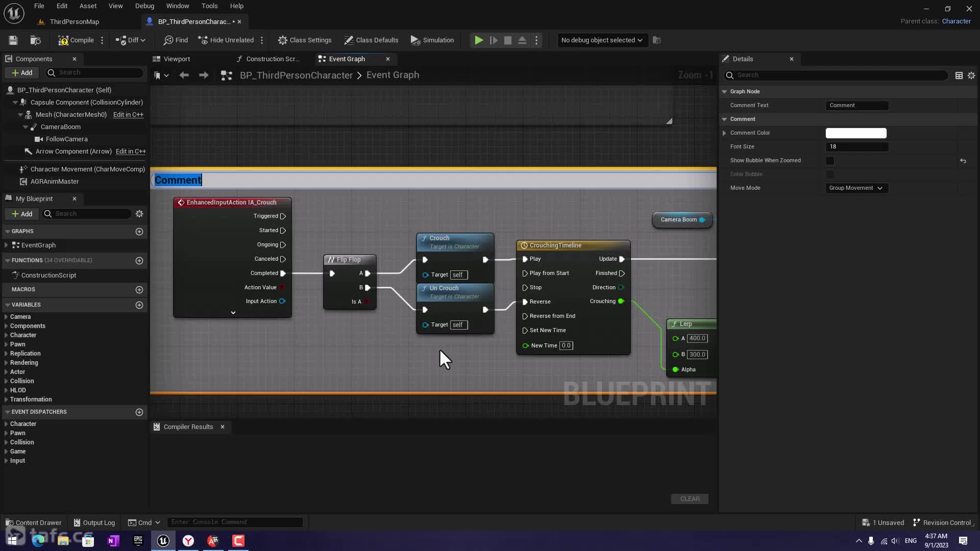Viewport: 980px width, 551px height.
Task: Open Move Mode dropdown
Action: click(856, 188)
